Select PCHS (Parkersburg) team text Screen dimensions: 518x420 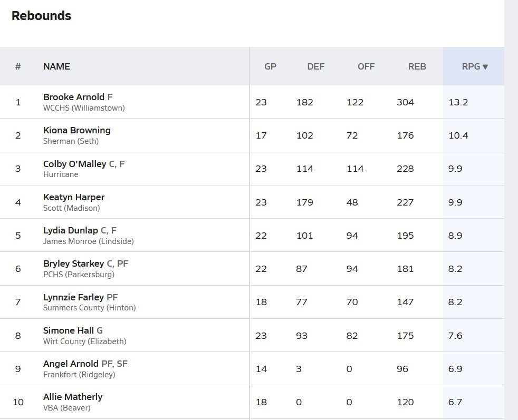pyautogui.click(x=79, y=275)
